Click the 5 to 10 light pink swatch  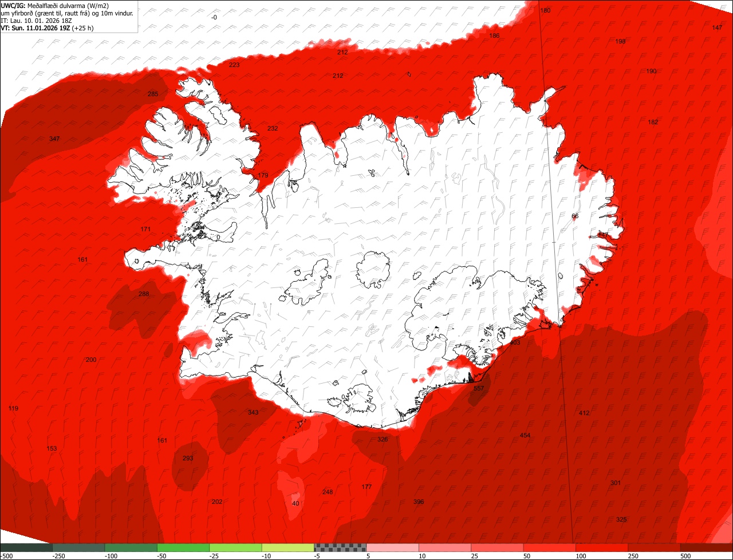click(393, 547)
